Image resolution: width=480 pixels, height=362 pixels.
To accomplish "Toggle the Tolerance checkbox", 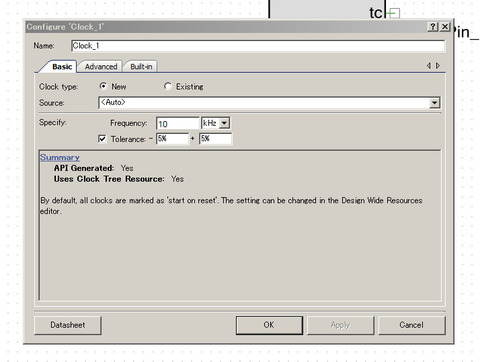I will pyautogui.click(x=102, y=139).
